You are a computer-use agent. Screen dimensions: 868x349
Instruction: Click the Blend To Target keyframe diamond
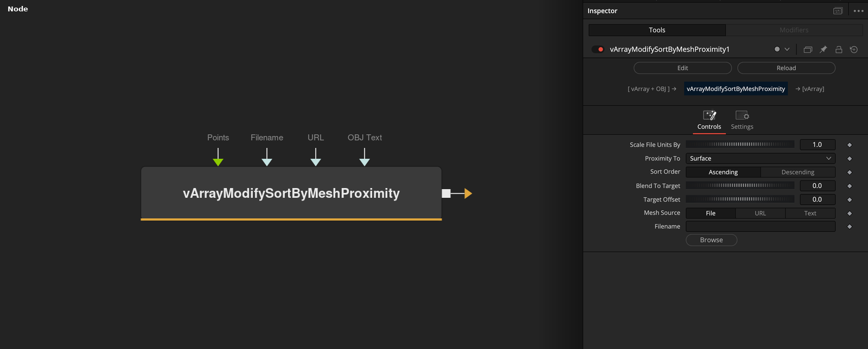pyautogui.click(x=850, y=186)
